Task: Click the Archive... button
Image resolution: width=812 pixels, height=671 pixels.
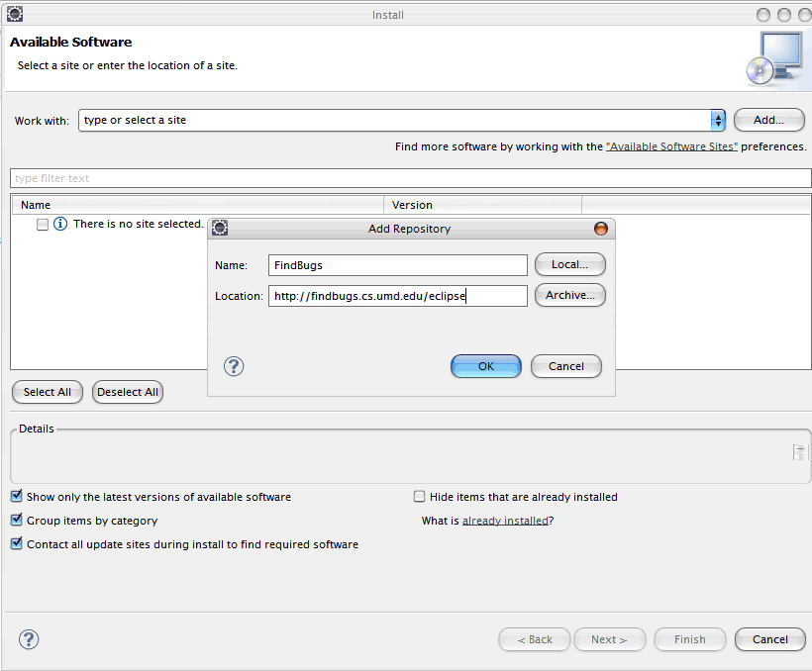Action: (569, 295)
